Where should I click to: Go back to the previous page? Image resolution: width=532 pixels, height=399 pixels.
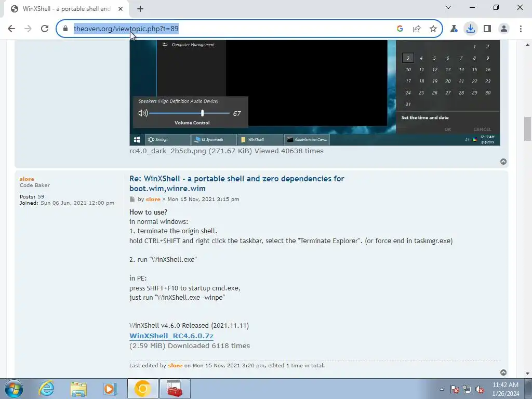click(x=11, y=29)
